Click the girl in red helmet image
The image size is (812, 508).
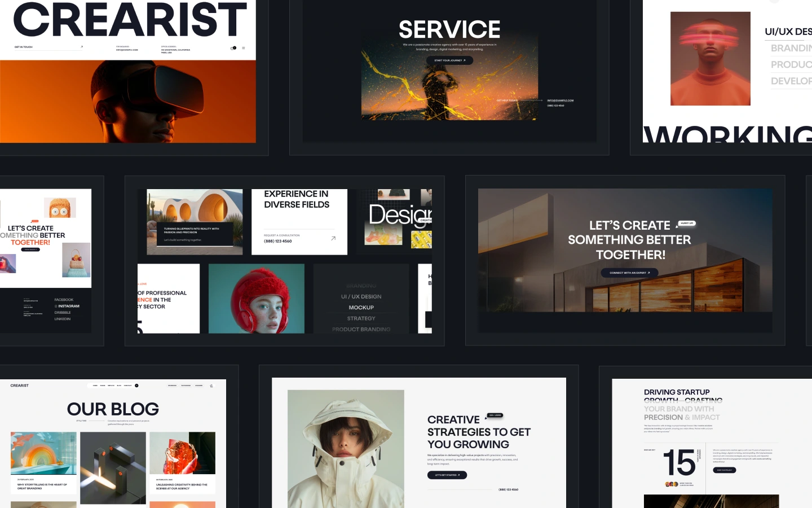pos(257,299)
